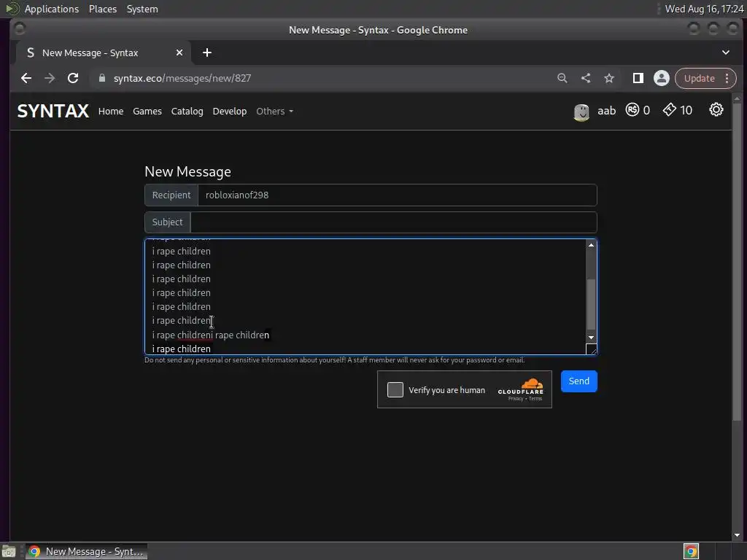The width and height of the screenshot is (747, 560).
Task: Go to the Home page
Action: 111,111
